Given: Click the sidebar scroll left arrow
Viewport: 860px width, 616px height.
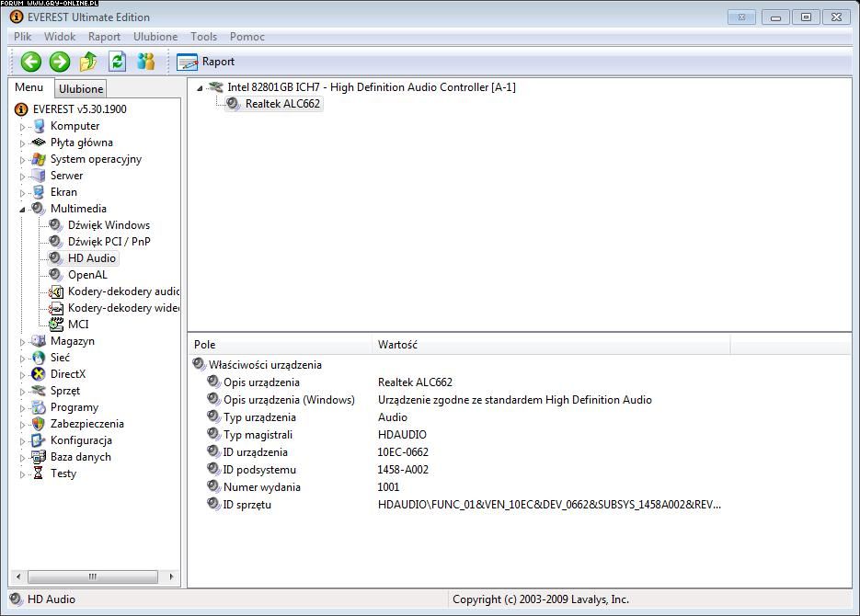Looking at the screenshot, I should [x=18, y=576].
